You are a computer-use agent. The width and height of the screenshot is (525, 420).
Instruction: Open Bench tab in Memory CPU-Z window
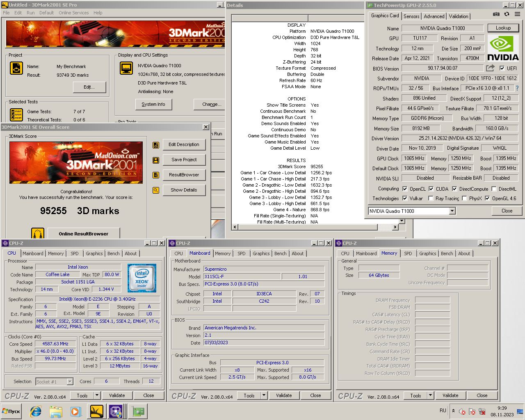(x=447, y=253)
